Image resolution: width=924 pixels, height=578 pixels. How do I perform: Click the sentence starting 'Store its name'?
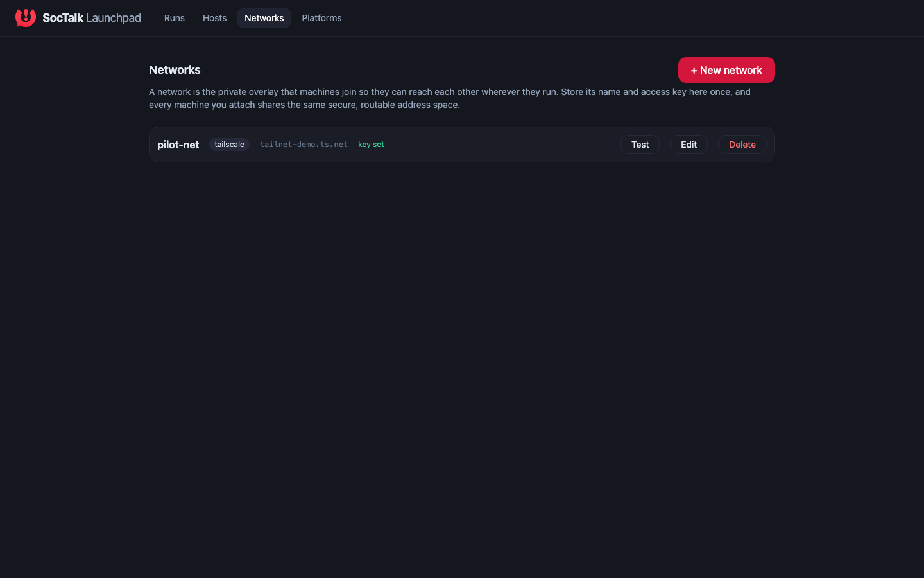(x=449, y=98)
